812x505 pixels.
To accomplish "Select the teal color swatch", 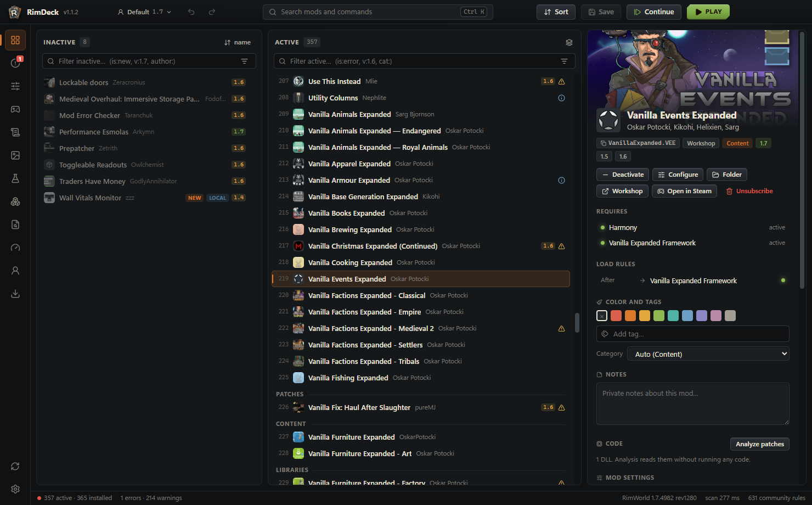I will tap(673, 316).
